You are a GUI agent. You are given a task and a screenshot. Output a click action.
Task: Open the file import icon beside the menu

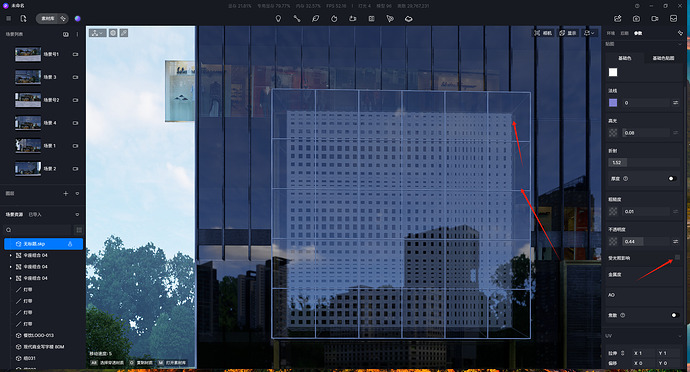tap(23, 18)
